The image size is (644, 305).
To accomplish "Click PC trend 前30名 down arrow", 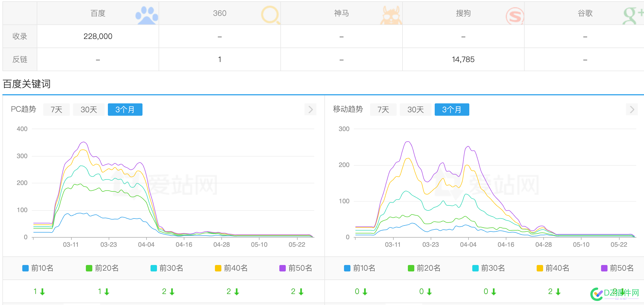I will coord(172,292).
